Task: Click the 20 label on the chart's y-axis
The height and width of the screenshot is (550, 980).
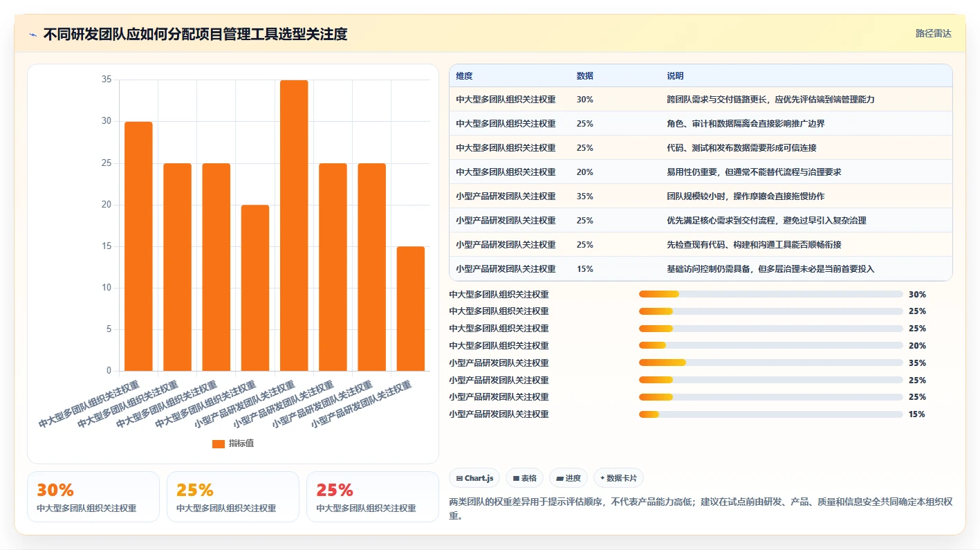Action: tap(107, 205)
